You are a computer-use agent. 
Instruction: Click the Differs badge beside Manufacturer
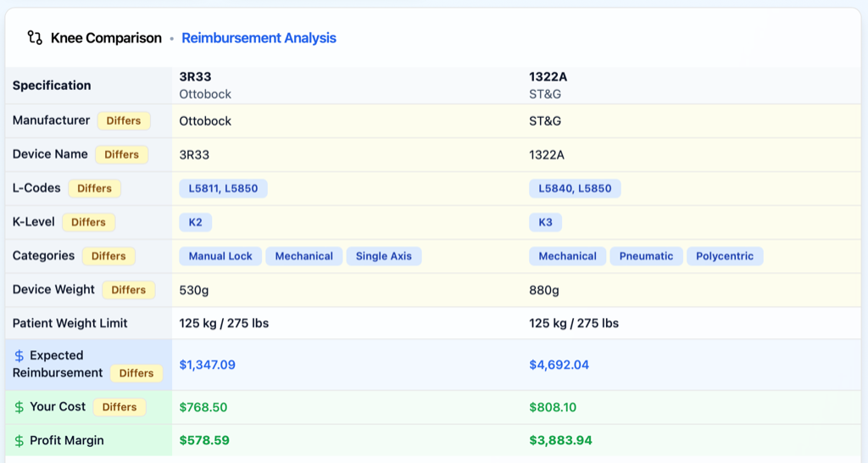point(124,120)
